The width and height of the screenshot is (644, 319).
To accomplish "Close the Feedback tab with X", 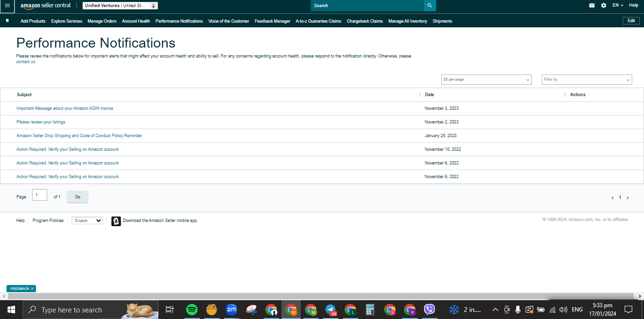I will [32, 288].
